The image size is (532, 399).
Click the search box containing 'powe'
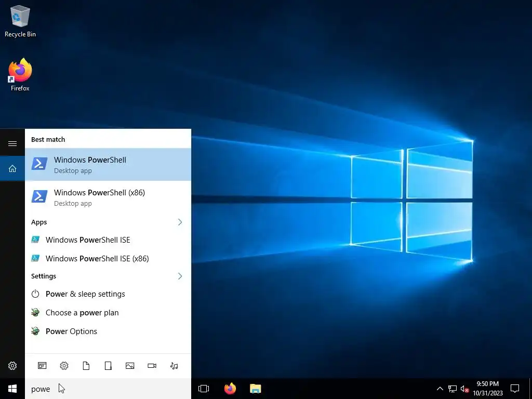108,389
